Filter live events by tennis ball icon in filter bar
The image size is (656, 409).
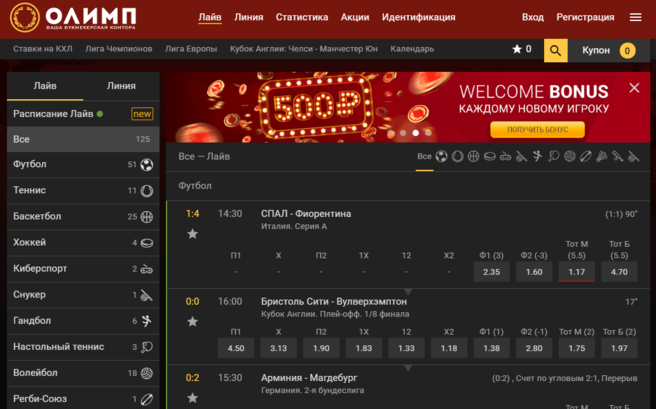(x=457, y=156)
